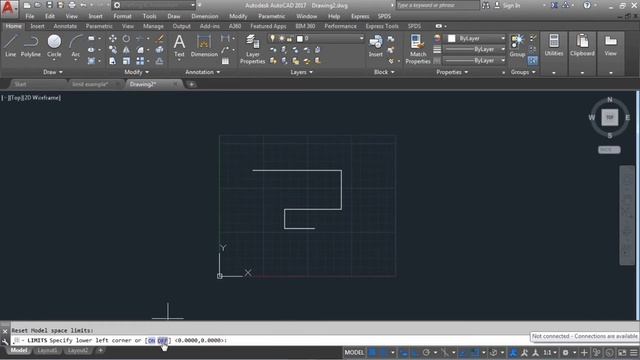Viewport: 640px width, 360px height.
Task: Switch to the Annotate ribbon tab
Action: (65, 26)
